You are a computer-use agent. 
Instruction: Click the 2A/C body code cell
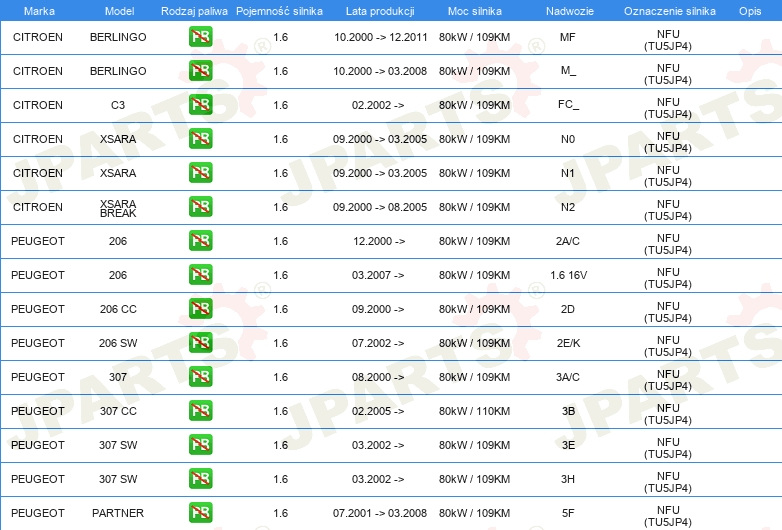tap(568, 241)
